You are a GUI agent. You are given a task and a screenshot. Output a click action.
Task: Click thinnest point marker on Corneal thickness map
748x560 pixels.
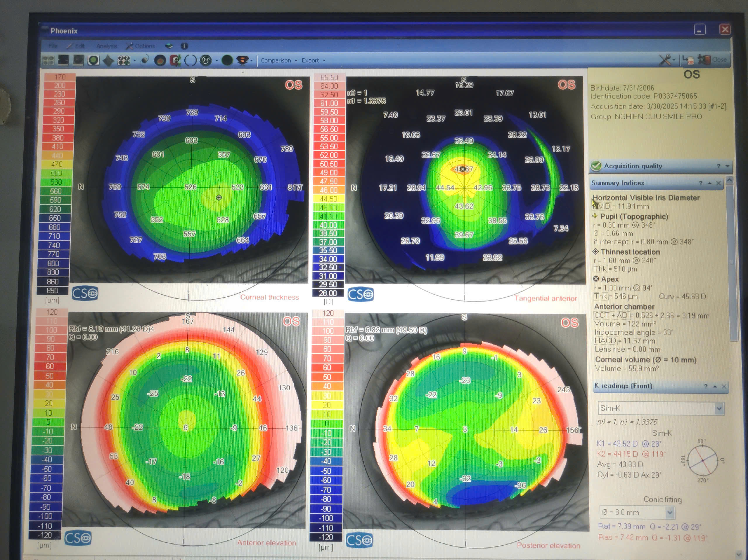point(219,198)
